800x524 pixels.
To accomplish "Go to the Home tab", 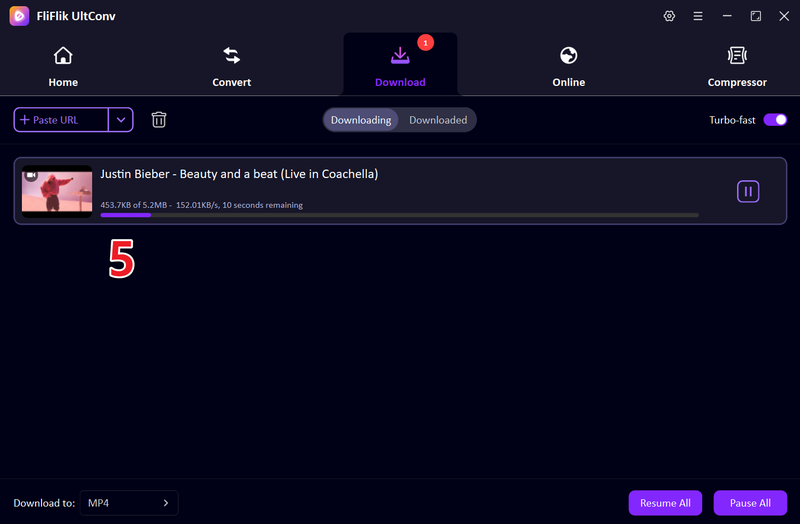I will point(63,66).
